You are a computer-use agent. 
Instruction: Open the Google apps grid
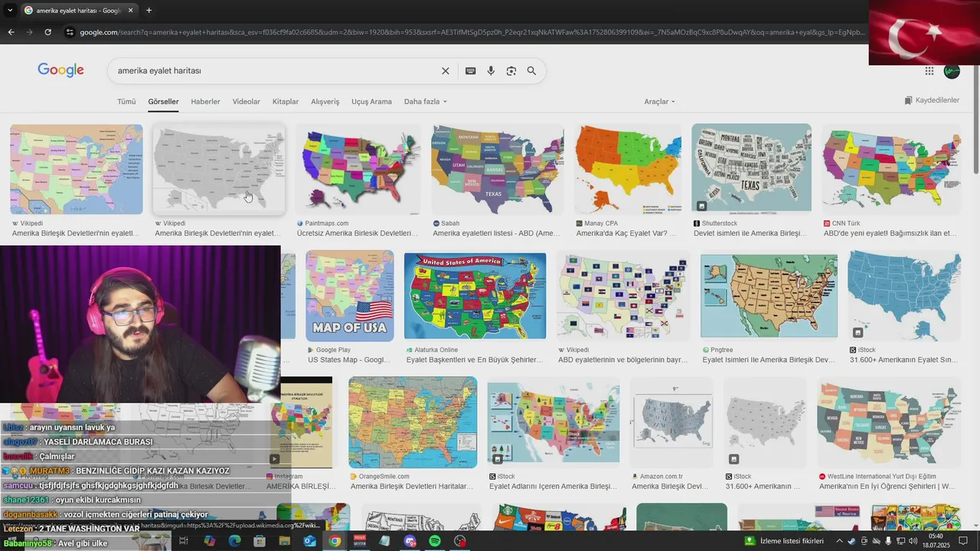tap(929, 71)
